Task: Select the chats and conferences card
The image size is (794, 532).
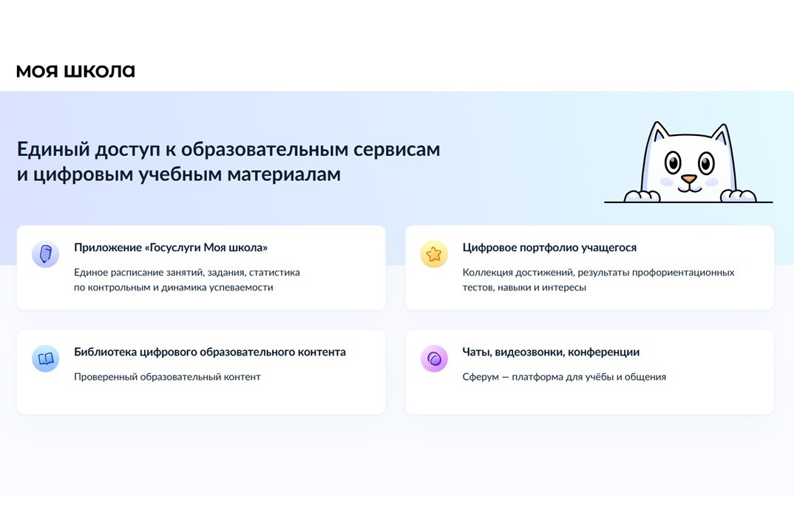Action: pos(589,372)
